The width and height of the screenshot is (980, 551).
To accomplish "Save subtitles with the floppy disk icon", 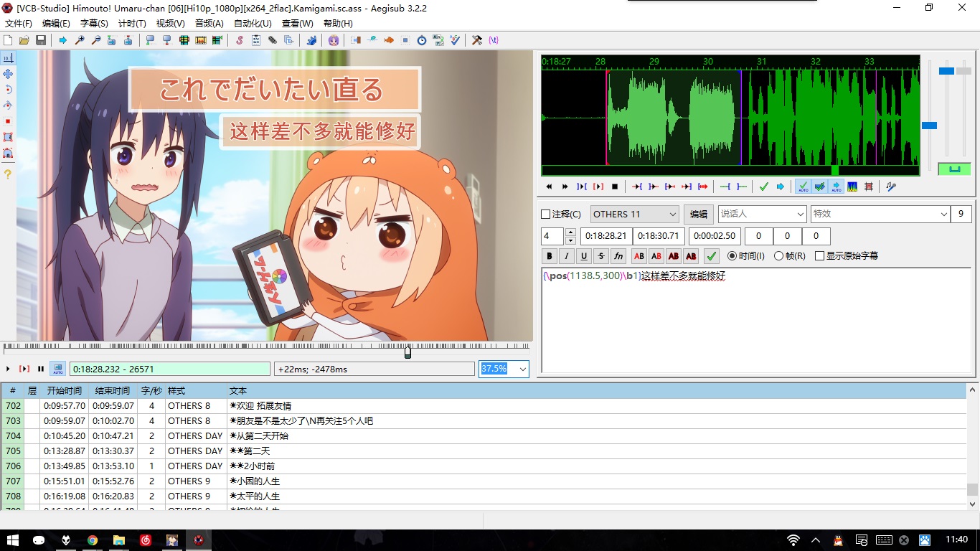I will (41, 40).
